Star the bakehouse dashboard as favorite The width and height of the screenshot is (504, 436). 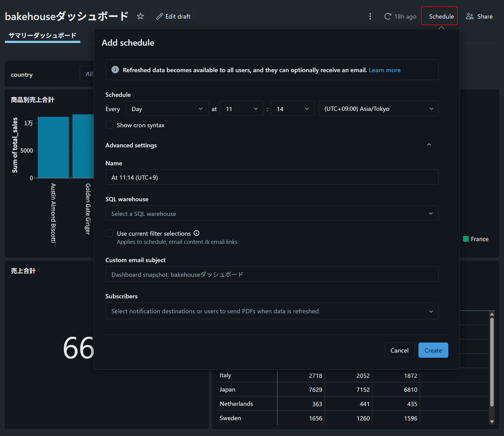click(140, 16)
